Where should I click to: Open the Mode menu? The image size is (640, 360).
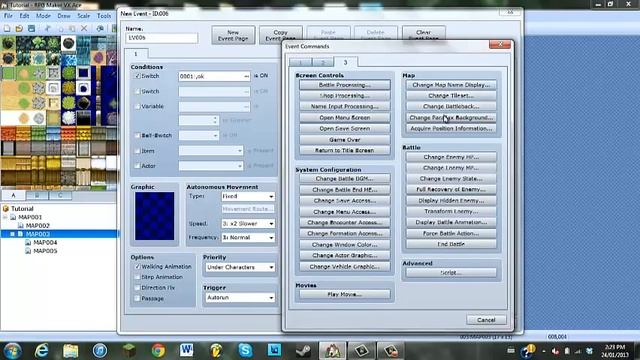(x=43, y=16)
